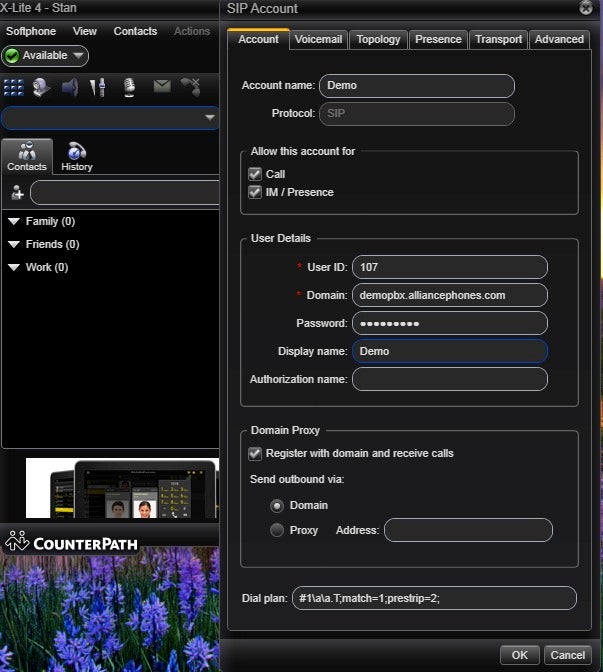Switch to the Voicemail tab
This screenshot has height=672, width=603.
(x=318, y=39)
